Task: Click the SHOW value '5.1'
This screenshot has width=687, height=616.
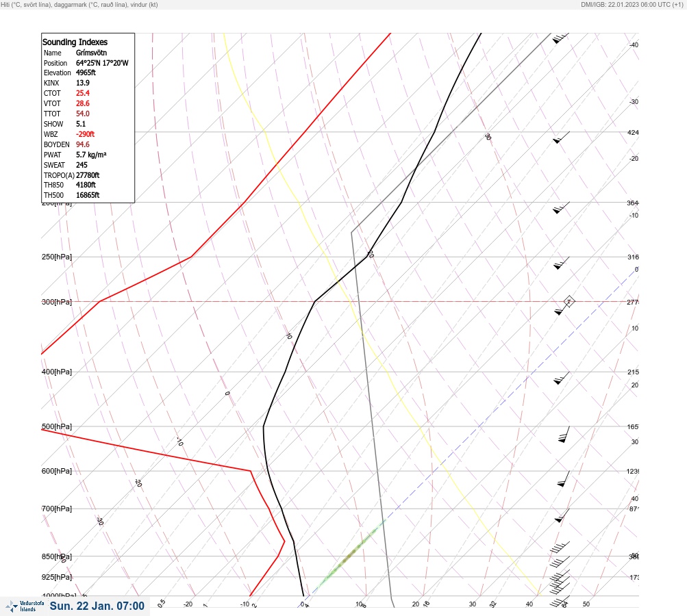Action: click(81, 124)
